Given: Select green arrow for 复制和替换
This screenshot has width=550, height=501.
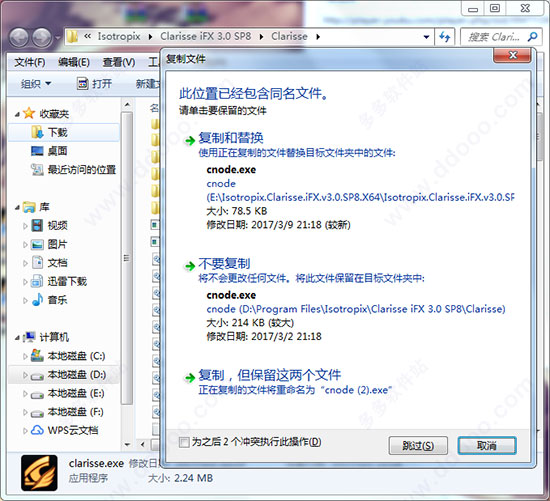Looking at the screenshot, I should [x=190, y=141].
